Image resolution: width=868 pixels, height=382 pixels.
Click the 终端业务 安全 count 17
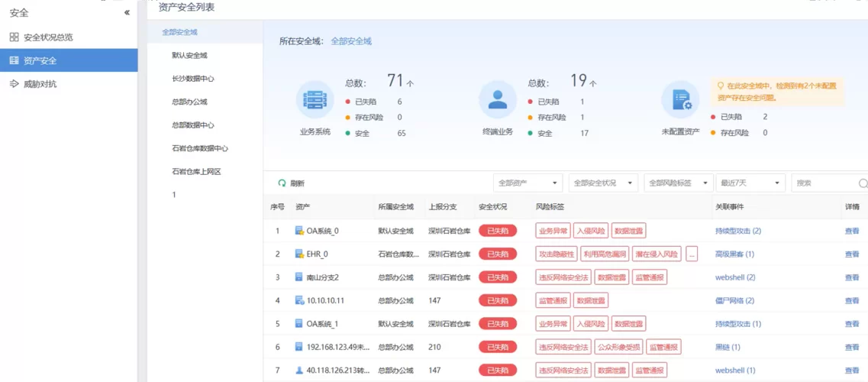[x=585, y=134]
